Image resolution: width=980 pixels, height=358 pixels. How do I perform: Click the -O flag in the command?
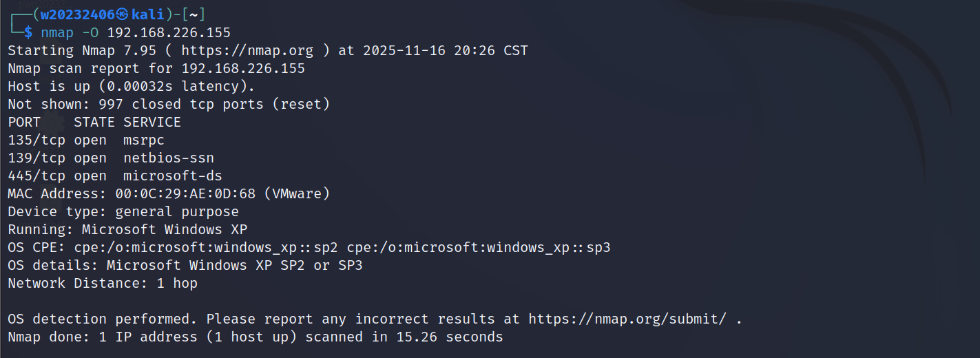coord(90,32)
